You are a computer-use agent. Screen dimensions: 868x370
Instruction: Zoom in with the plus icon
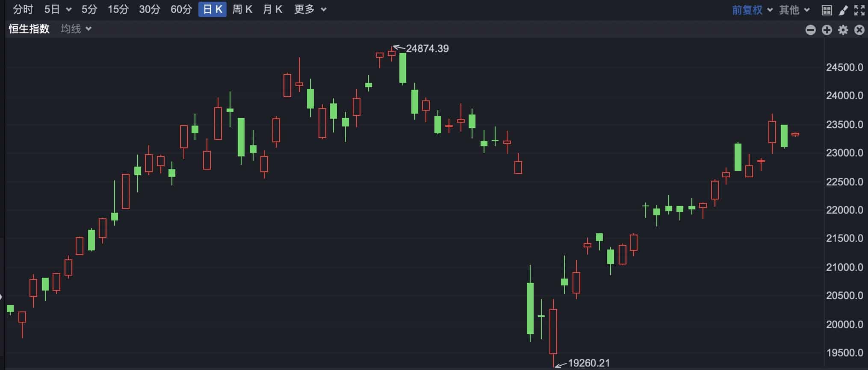(x=827, y=30)
